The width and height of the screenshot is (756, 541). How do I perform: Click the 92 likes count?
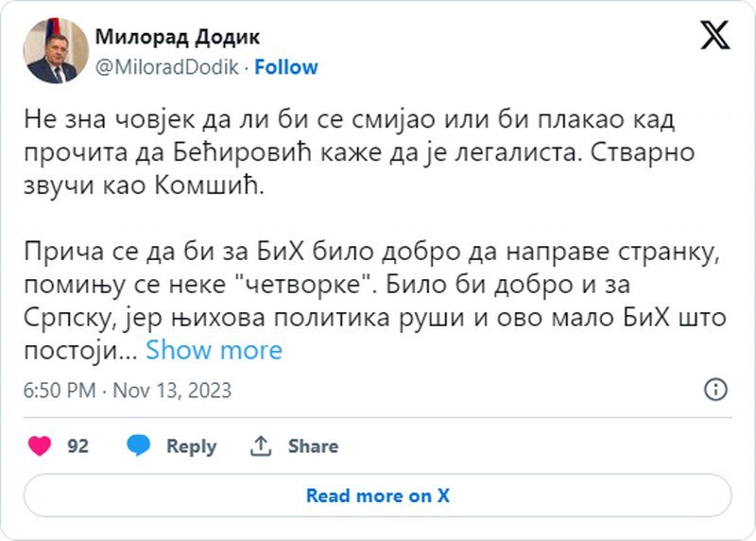click(x=77, y=445)
